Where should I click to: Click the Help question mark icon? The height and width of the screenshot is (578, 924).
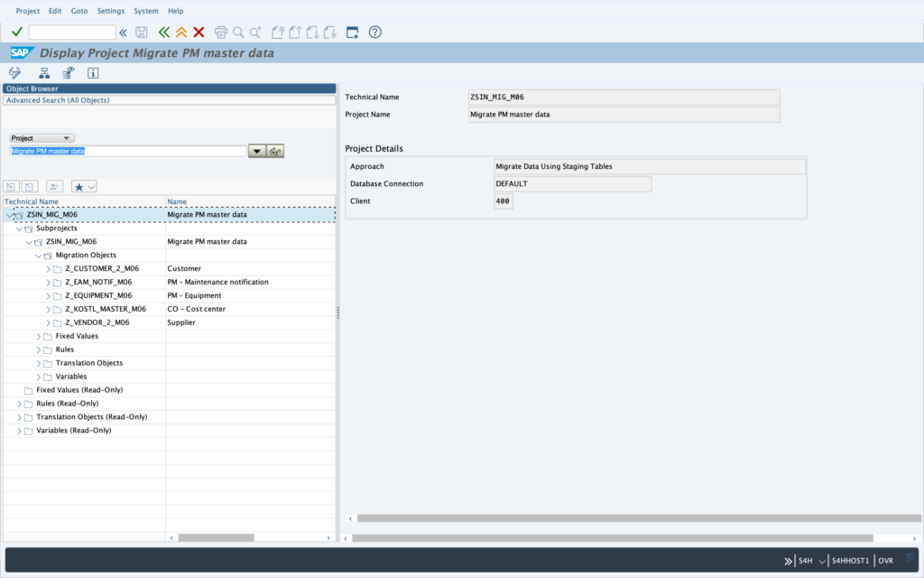pyautogui.click(x=374, y=33)
